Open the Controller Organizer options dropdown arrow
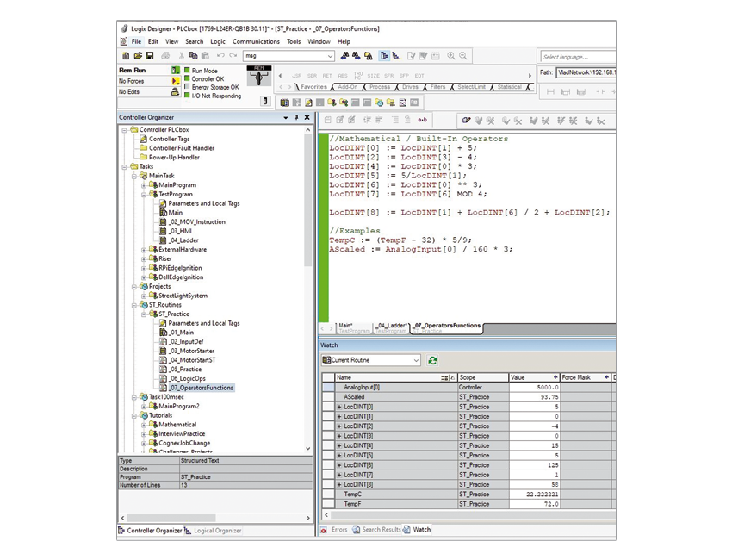This screenshot has width=732, height=560. click(286, 118)
